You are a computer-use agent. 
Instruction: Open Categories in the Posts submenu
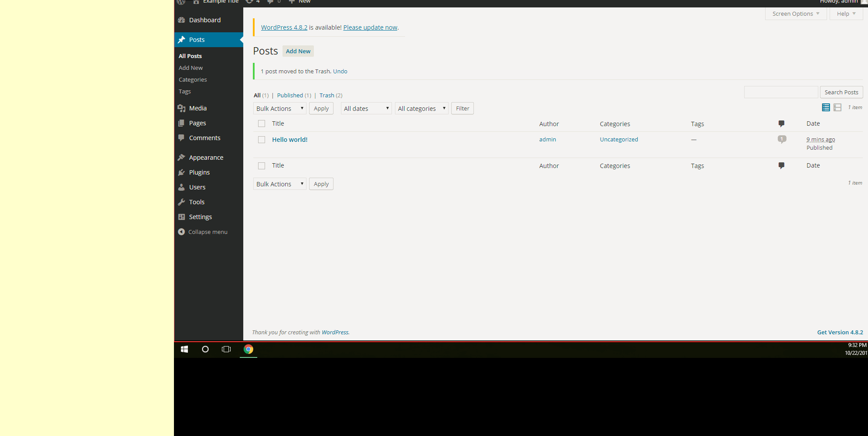coord(193,79)
